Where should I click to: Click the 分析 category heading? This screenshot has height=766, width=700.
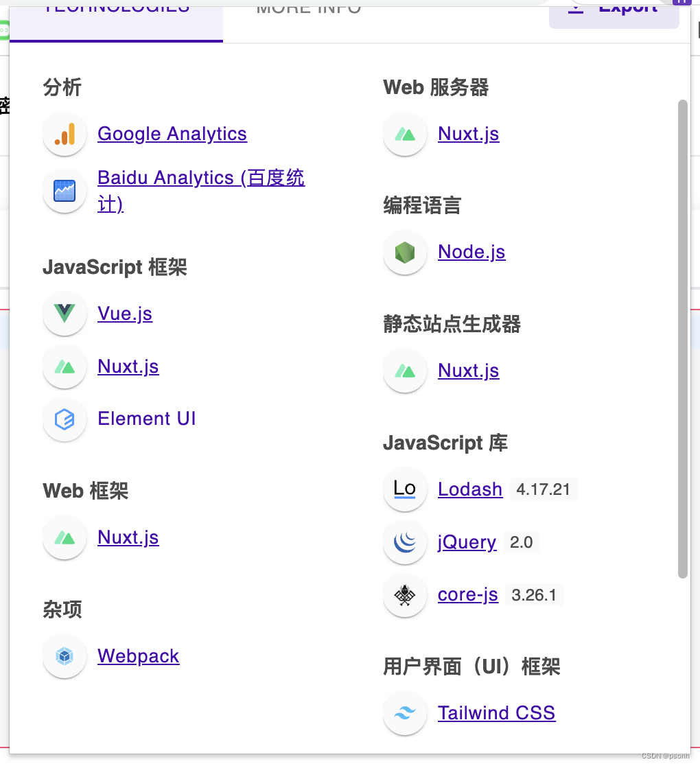pyautogui.click(x=62, y=87)
